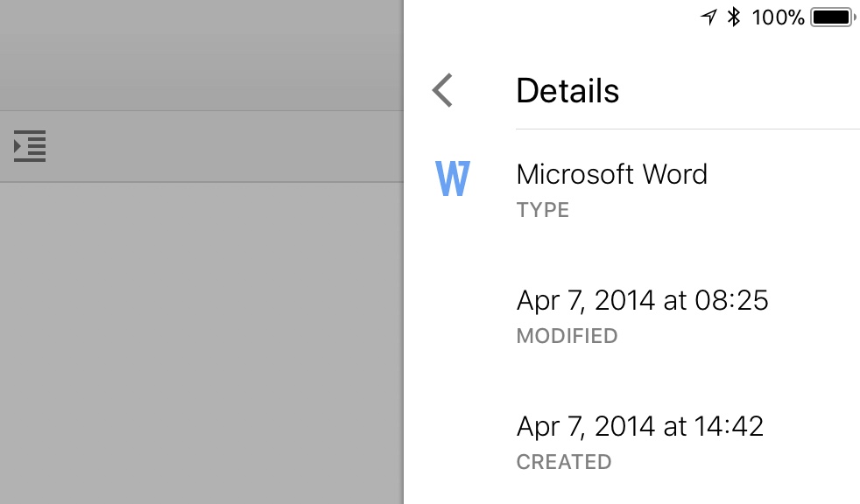Tap the increase indent icon

point(30,146)
